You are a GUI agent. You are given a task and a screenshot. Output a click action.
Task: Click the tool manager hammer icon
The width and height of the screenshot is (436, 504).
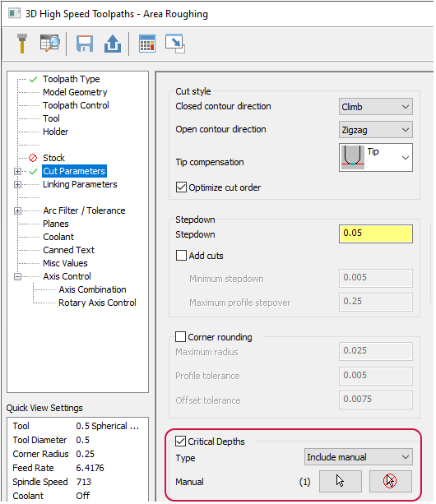click(22, 44)
